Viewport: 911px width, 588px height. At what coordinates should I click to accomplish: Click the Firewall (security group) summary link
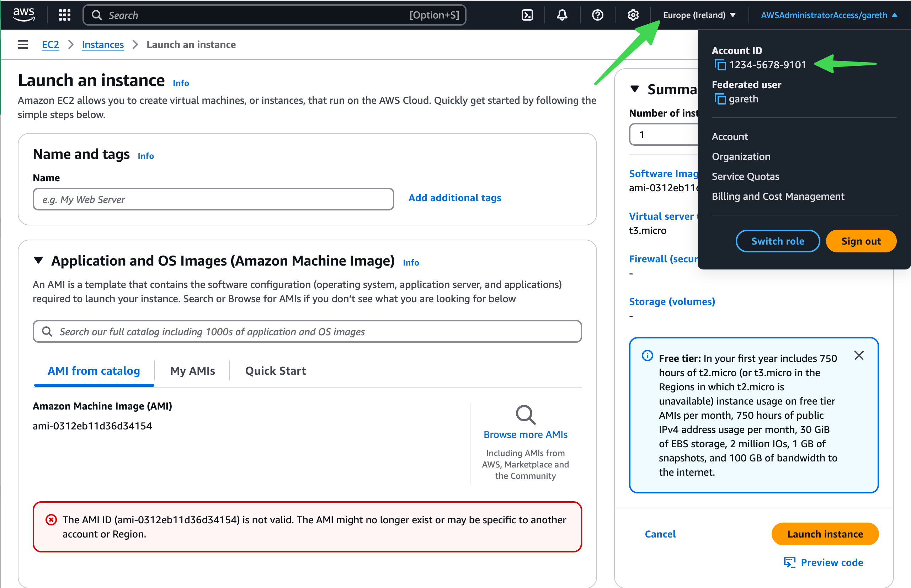(x=663, y=259)
